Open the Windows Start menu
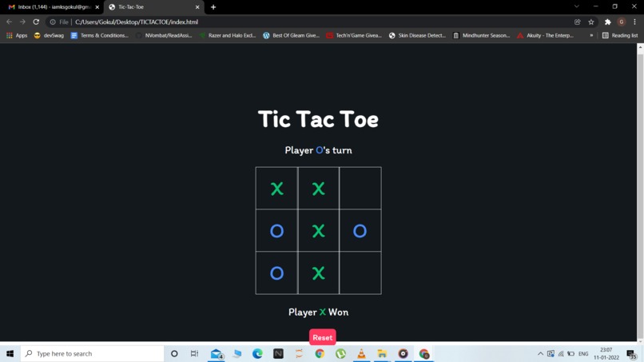 [10, 353]
